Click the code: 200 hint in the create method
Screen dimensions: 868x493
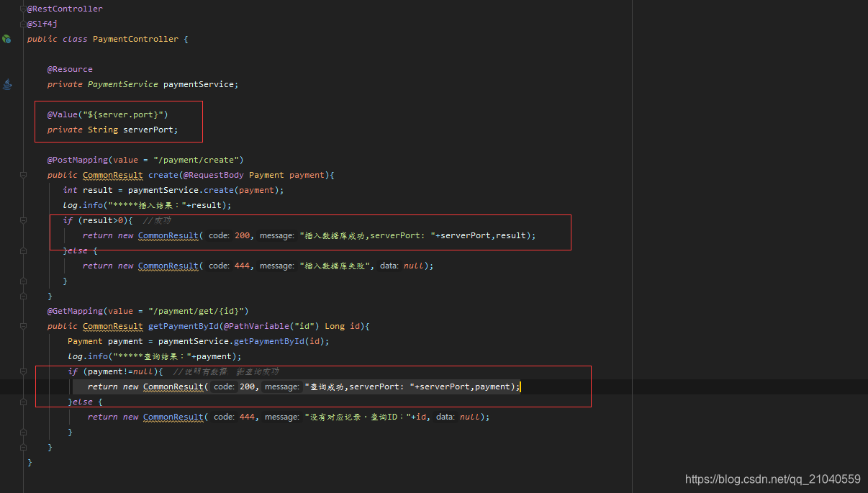point(230,235)
